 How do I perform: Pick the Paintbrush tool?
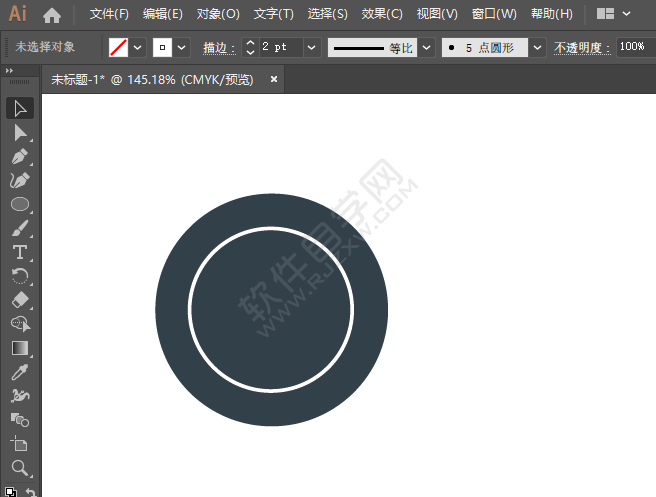click(19, 228)
